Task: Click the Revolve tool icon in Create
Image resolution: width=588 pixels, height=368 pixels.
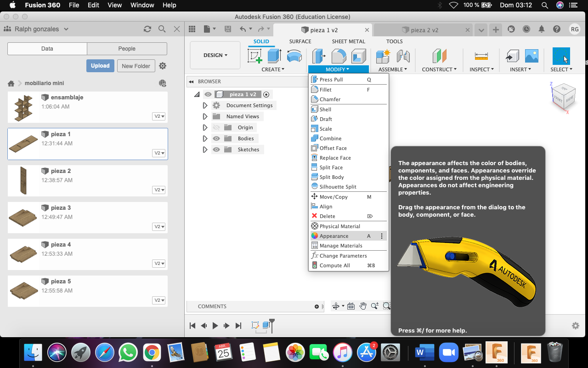Action: pos(294,56)
